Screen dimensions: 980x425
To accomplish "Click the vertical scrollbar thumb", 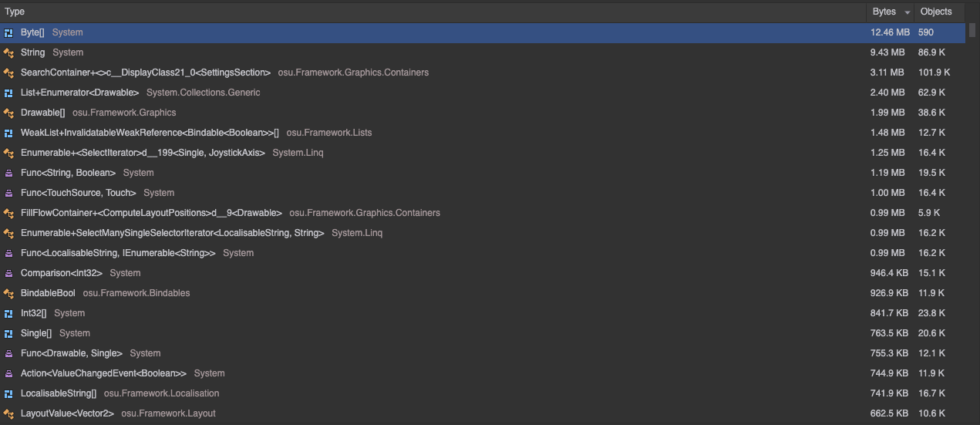I will [972, 29].
